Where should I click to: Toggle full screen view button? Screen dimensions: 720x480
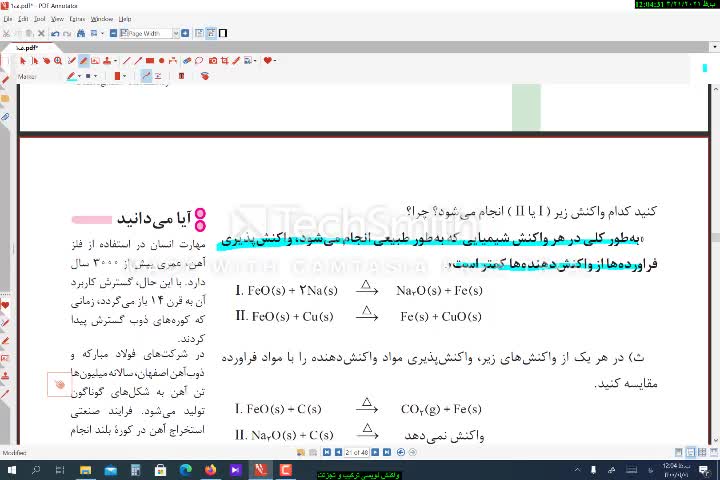[223, 33]
